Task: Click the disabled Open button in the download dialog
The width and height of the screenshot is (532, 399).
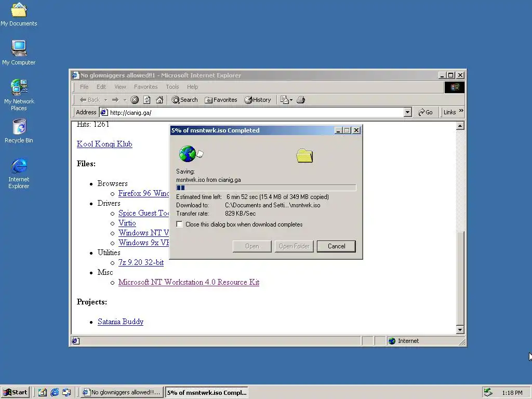Action: coord(252,246)
